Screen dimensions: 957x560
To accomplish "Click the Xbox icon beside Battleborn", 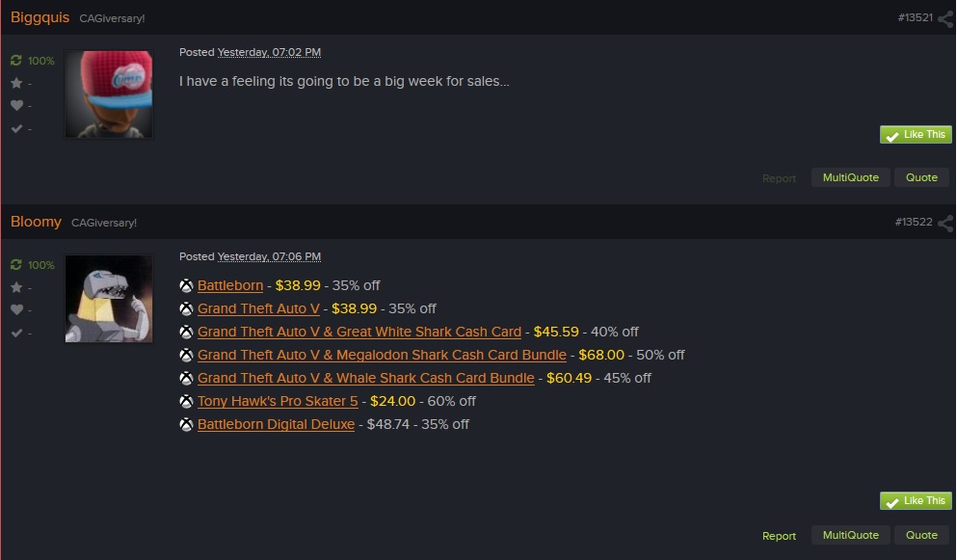I will [186, 285].
